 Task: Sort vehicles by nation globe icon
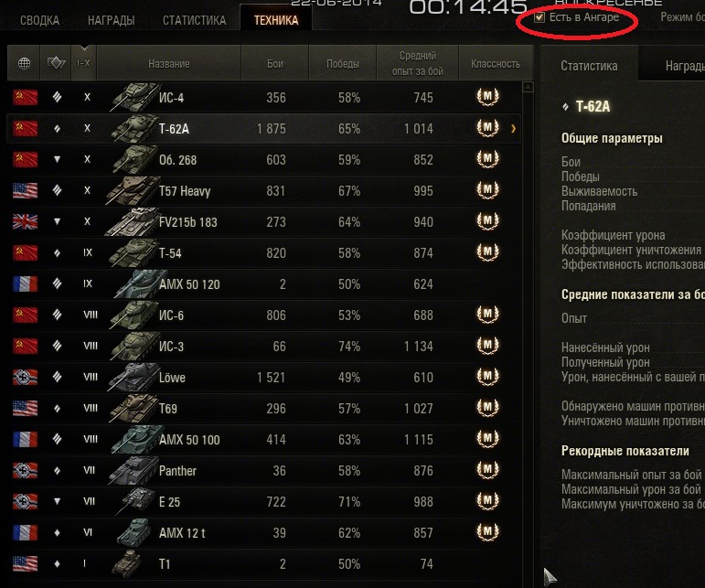[24, 63]
